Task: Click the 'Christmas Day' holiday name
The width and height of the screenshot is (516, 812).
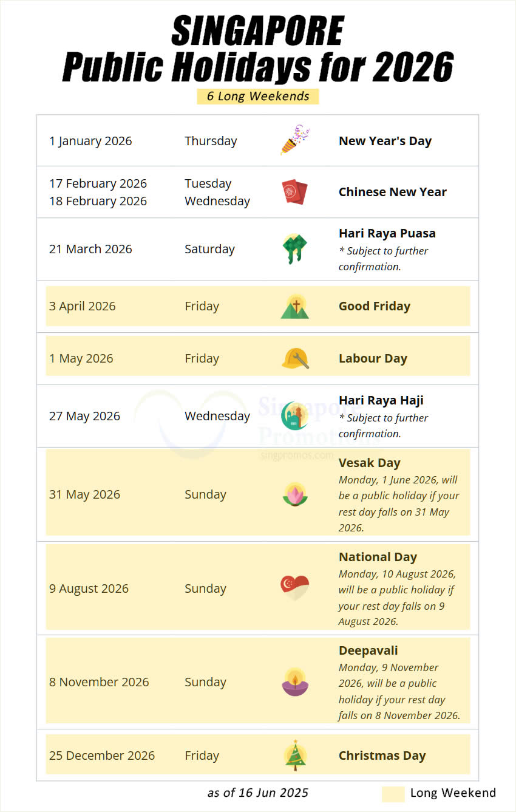Action: (x=382, y=756)
